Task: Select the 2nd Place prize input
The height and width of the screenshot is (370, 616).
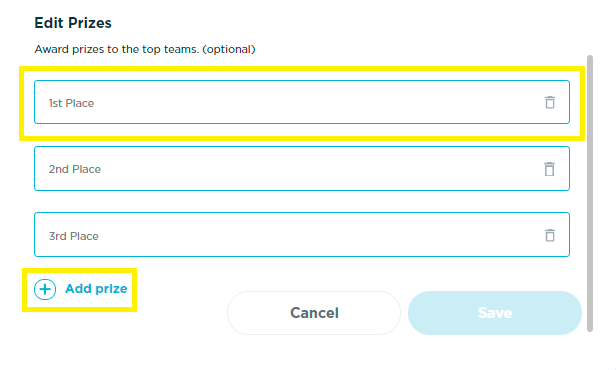Action: [302, 169]
